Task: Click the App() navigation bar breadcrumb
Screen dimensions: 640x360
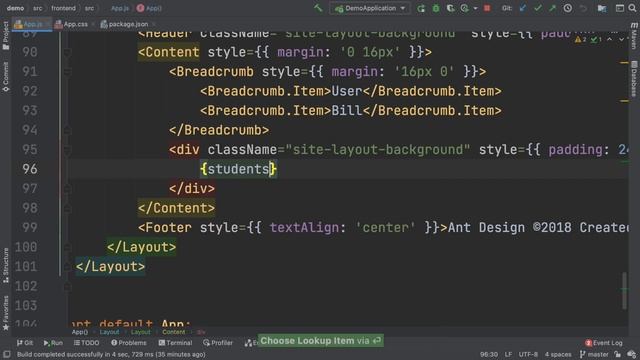Action: point(149,8)
